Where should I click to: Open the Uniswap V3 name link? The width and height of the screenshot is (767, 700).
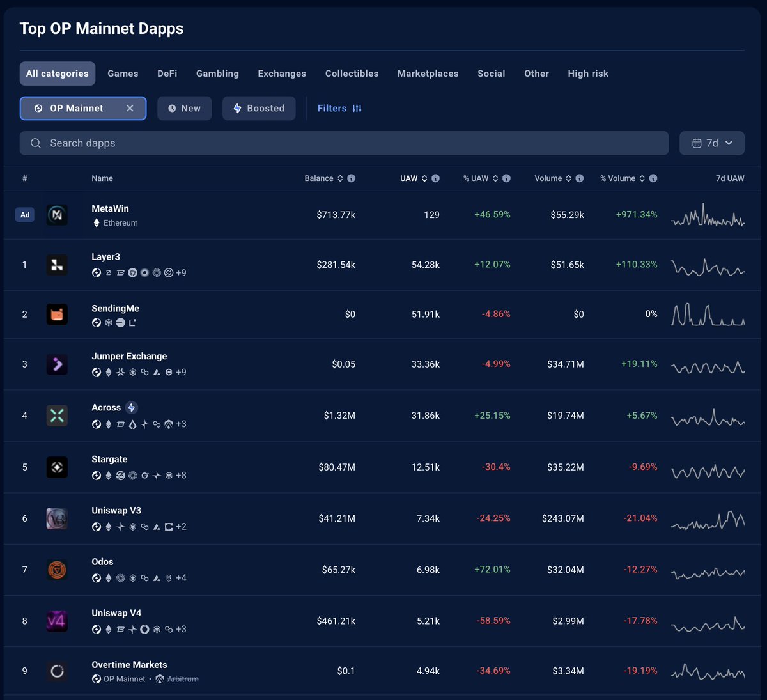[x=116, y=511]
